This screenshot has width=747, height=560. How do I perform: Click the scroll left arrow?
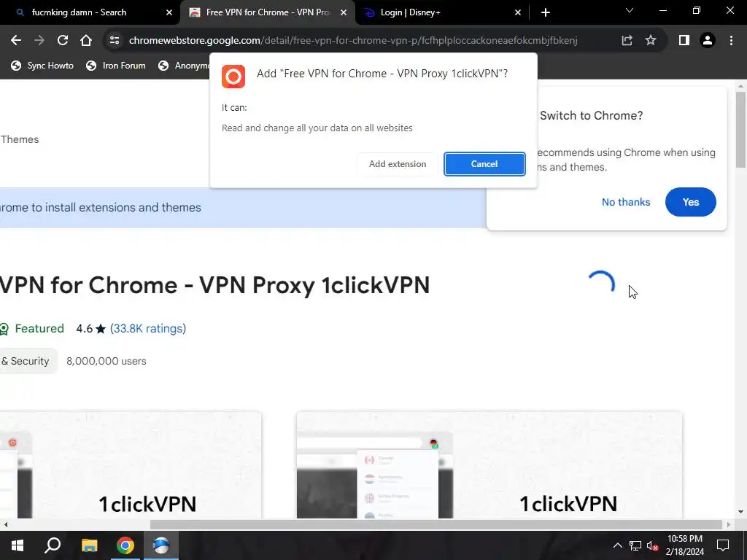5,525
